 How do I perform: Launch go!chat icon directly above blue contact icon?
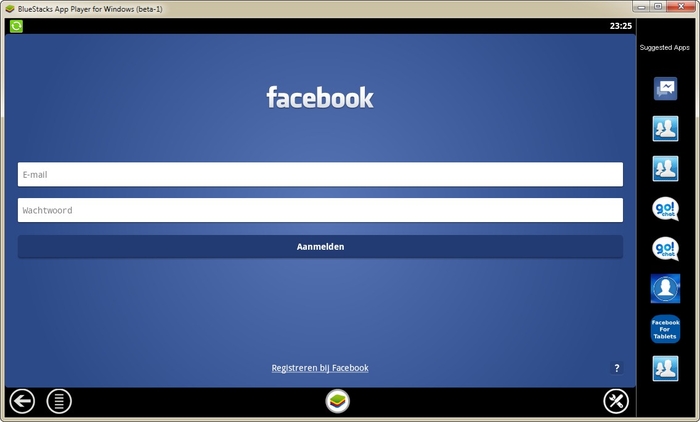click(665, 249)
